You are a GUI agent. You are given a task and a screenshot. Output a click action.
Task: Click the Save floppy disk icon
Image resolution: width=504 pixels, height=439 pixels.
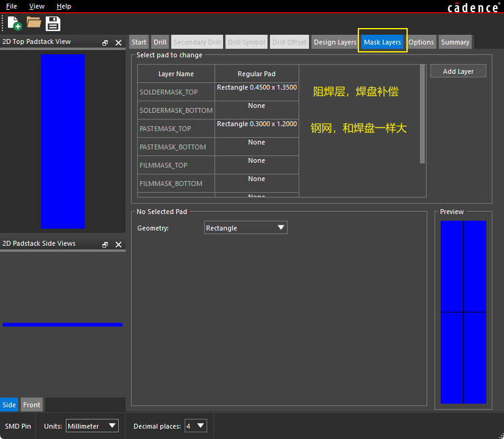[53, 24]
